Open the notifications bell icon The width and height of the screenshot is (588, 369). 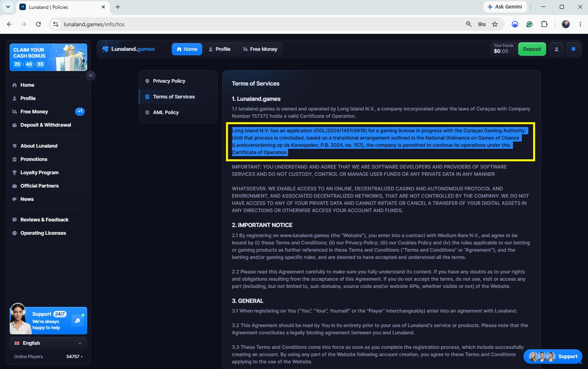573,49
